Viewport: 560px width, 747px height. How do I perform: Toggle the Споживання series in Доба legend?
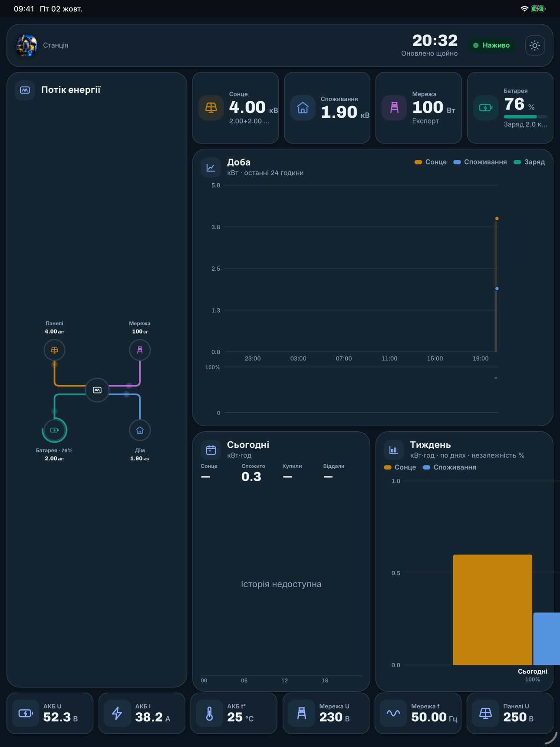tap(480, 162)
